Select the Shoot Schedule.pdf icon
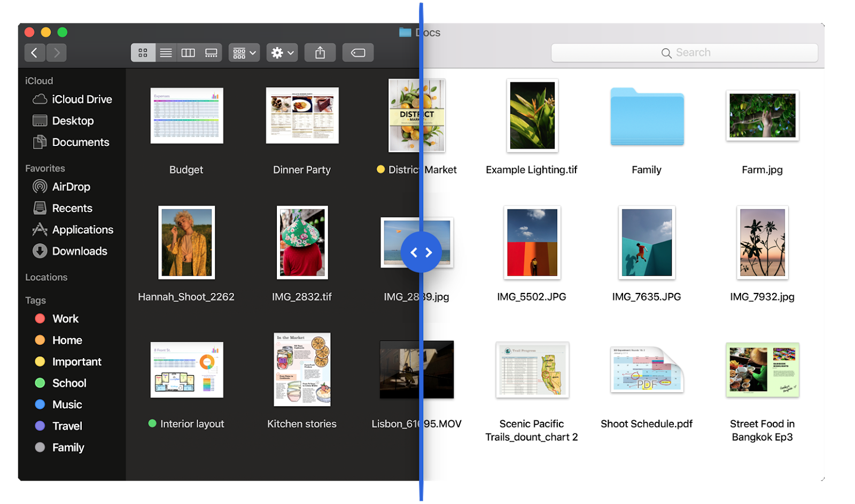This screenshot has width=855, height=504. click(647, 370)
